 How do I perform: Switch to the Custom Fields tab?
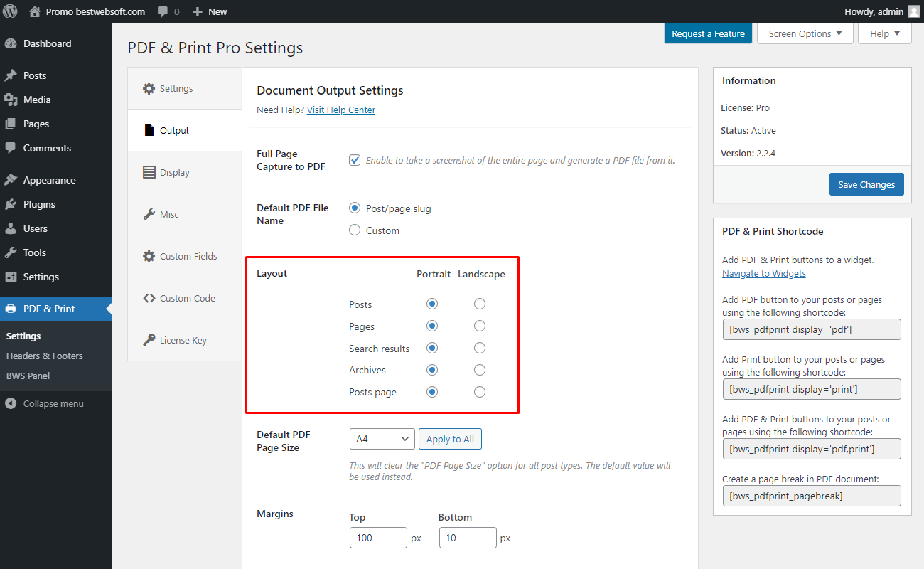(185, 256)
